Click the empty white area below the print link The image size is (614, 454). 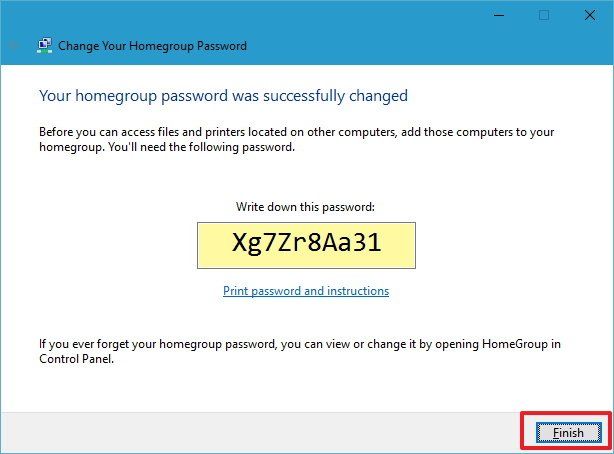coord(306,317)
